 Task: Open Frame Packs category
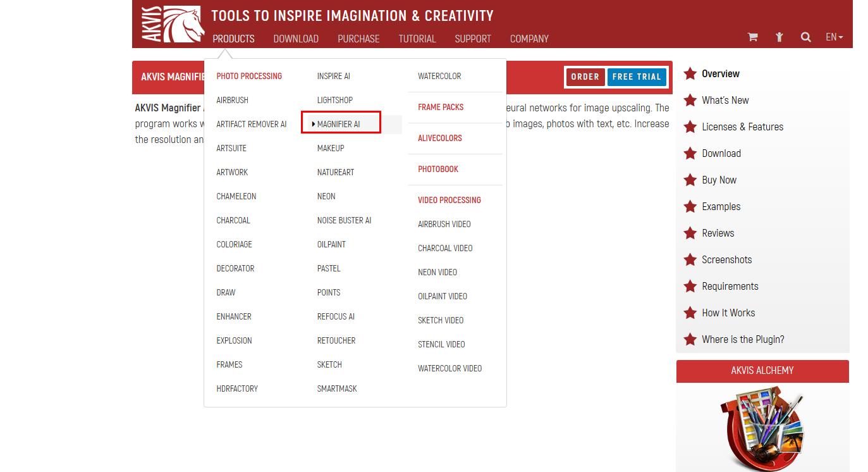[441, 107]
